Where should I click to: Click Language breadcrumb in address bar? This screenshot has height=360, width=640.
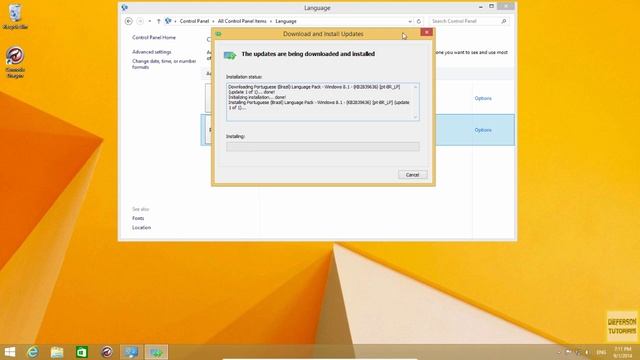tap(286, 21)
